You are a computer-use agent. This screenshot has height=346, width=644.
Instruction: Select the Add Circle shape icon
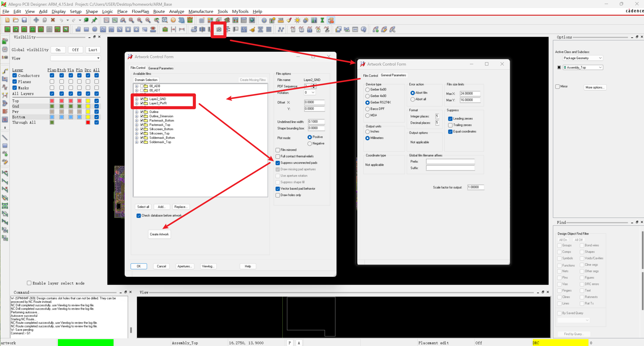[95, 30]
